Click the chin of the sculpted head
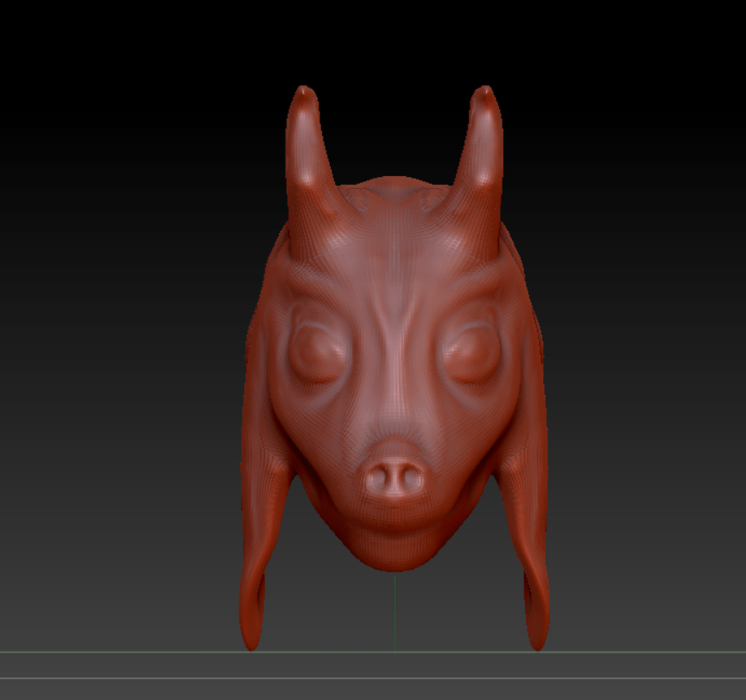The image size is (746, 700). tap(394, 552)
